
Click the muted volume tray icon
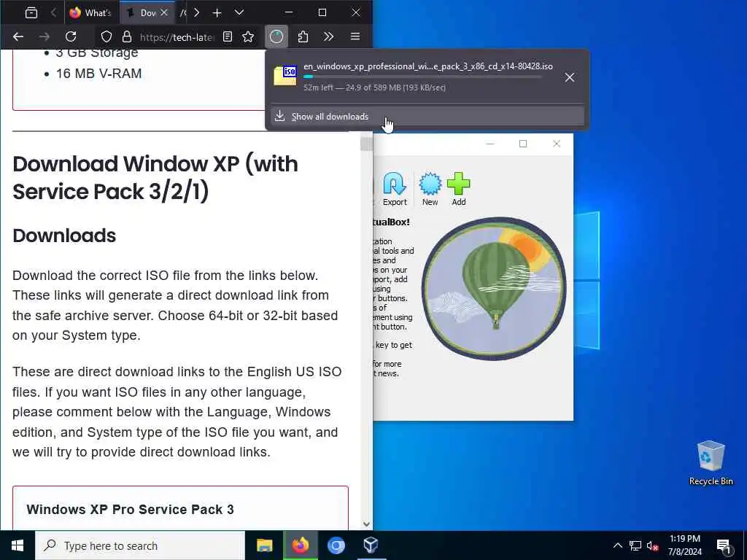click(653, 545)
